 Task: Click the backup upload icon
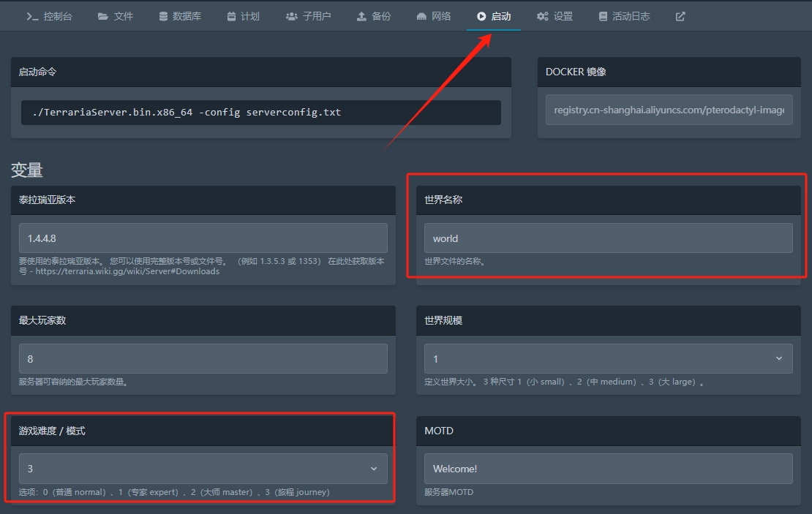click(x=361, y=16)
